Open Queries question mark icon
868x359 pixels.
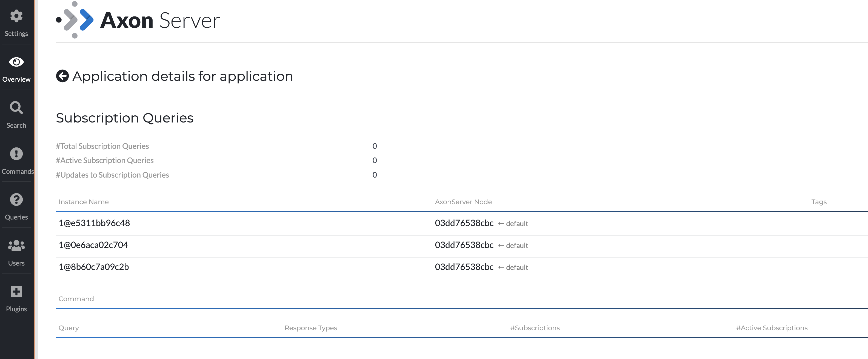(16, 200)
